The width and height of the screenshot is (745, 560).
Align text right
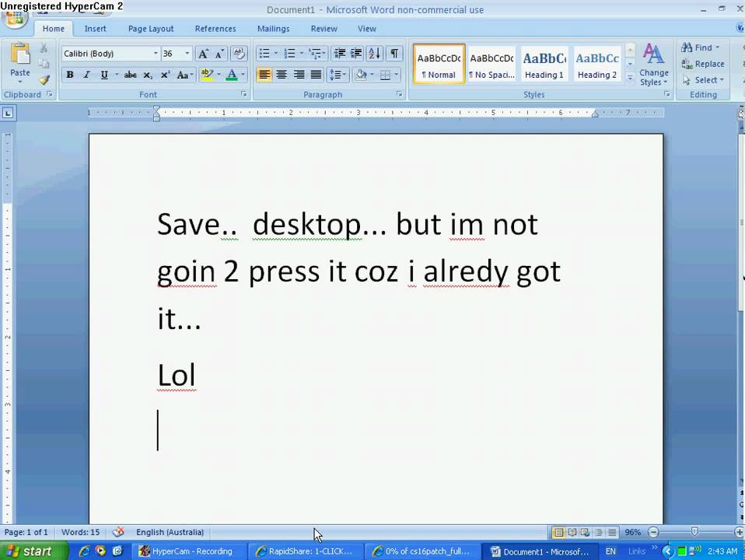299,75
